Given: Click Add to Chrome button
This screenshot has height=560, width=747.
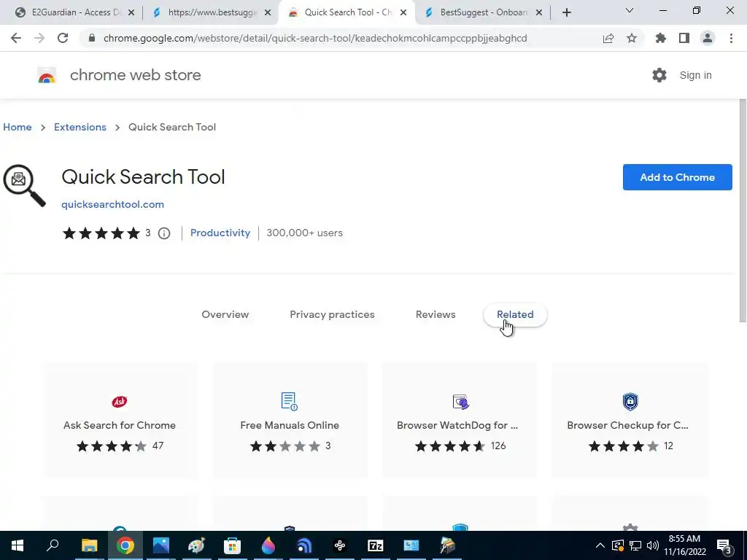Looking at the screenshot, I should click(677, 177).
